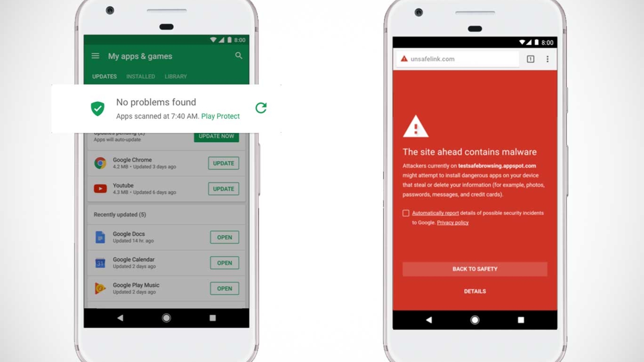Select the UPDATES tab in My apps
The image size is (644, 362).
pyautogui.click(x=104, y=76)
